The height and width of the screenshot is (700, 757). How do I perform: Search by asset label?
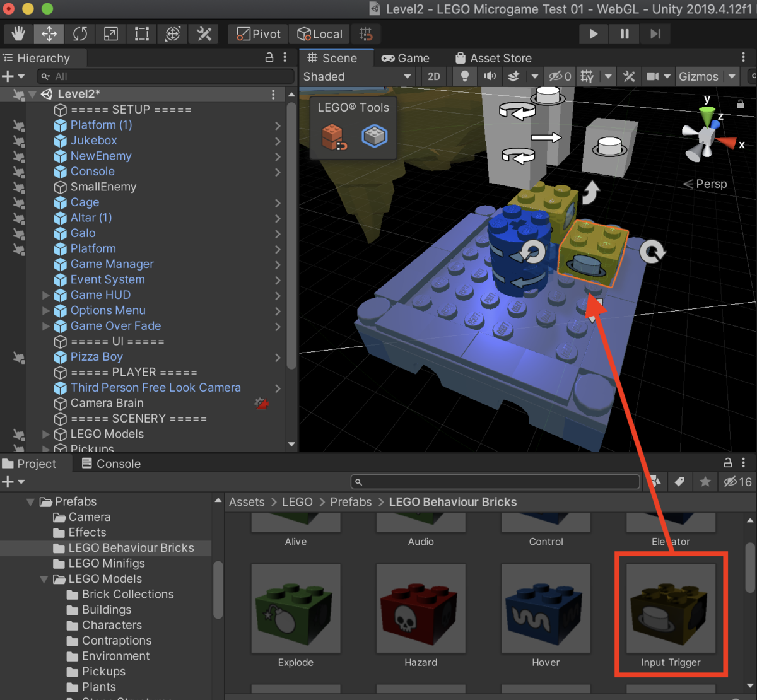680,482
